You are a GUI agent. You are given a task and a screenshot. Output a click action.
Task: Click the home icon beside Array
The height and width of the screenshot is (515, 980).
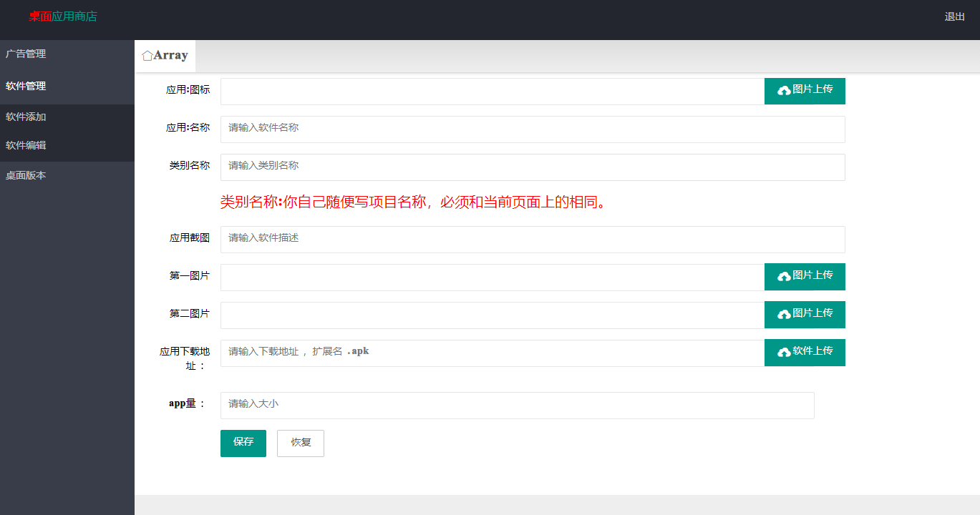click(x=147, y=56)
